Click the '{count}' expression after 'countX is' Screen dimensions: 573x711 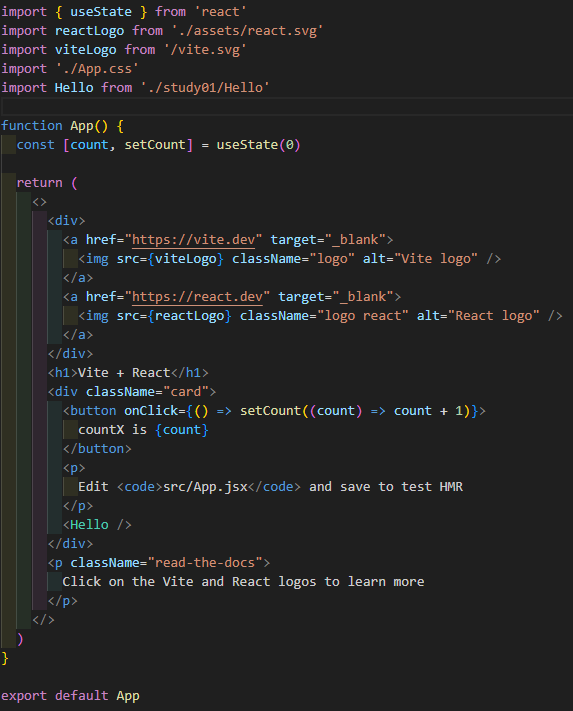coord(181,430)
